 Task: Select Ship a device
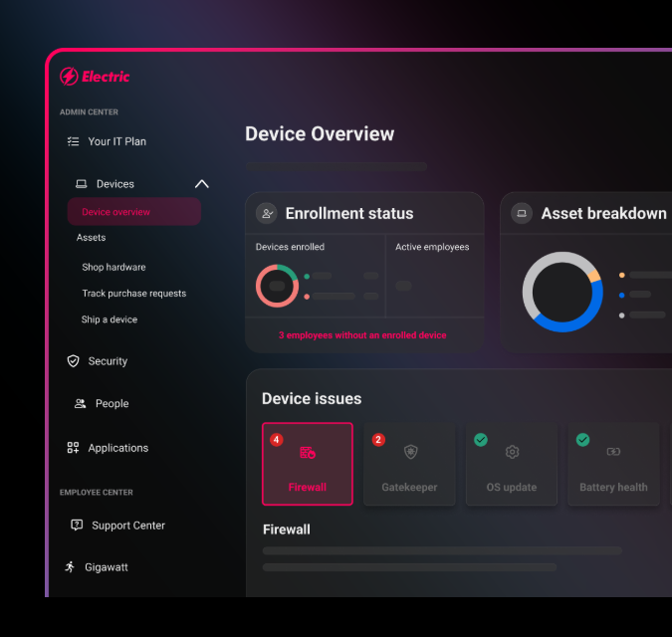pos(110,319)
